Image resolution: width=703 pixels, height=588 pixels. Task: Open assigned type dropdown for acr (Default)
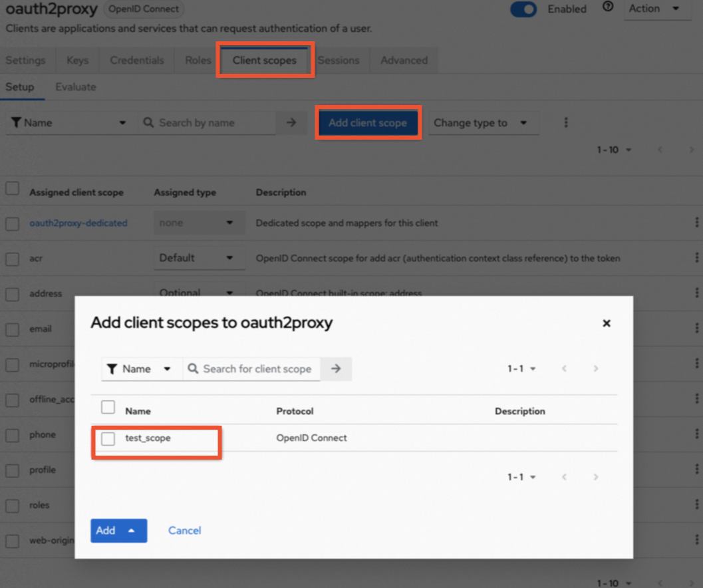click(x=199, y=258)
